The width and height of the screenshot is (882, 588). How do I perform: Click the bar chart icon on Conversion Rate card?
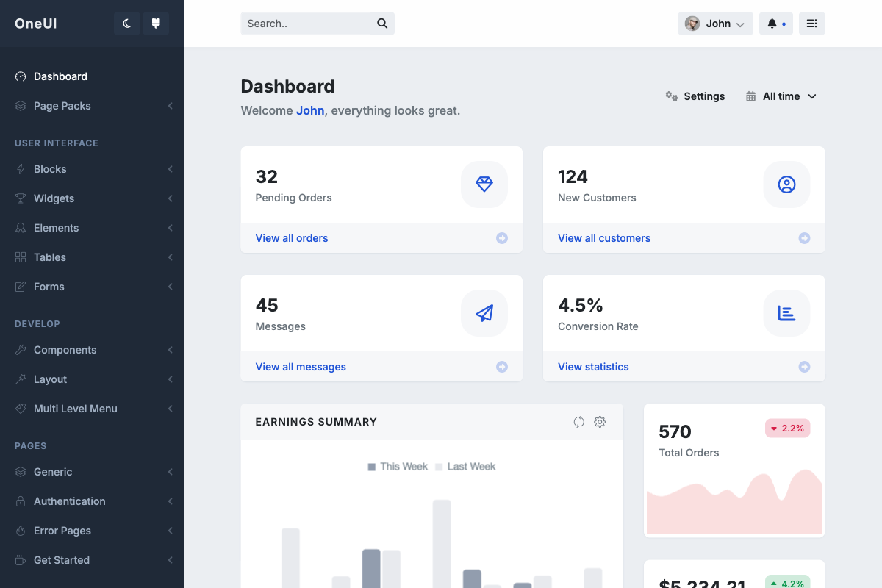click(x=786, y=313)
